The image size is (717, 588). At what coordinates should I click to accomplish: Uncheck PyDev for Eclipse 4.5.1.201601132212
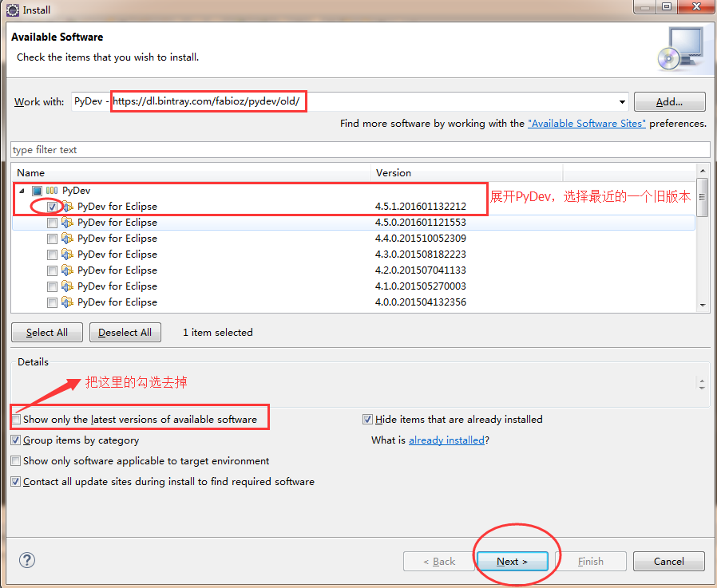52,207
